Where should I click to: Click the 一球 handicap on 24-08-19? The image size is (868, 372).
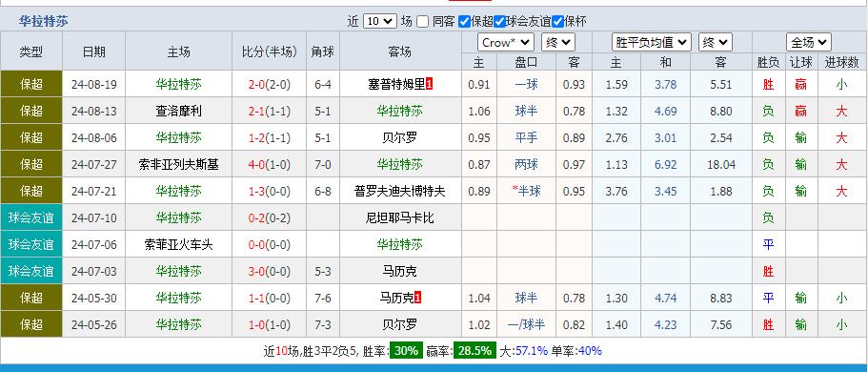tap(526, 84)
